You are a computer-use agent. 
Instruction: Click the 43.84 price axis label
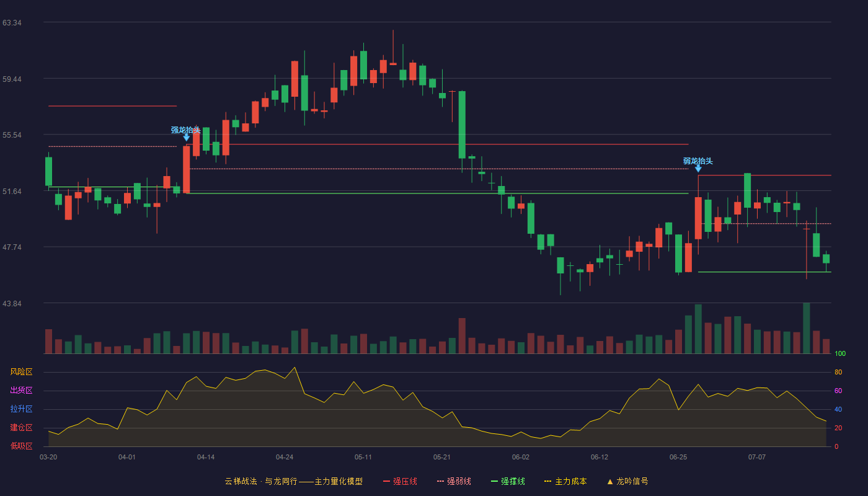(12, 304)
